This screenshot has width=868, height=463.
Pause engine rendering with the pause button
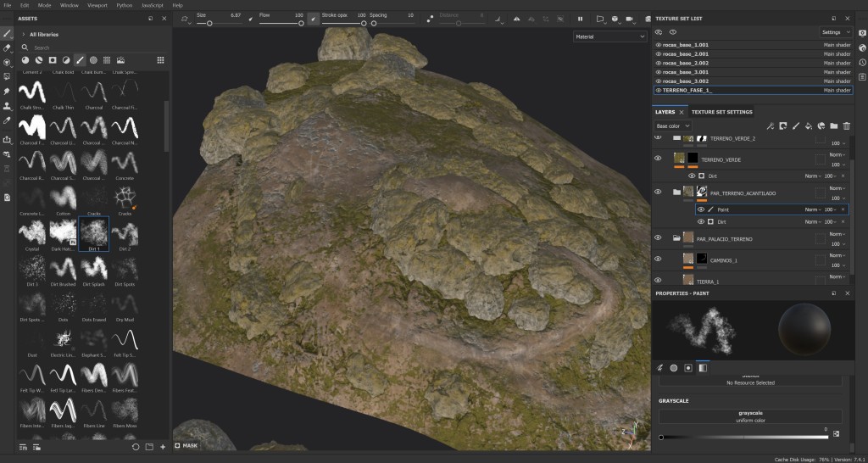coord(580,18)
